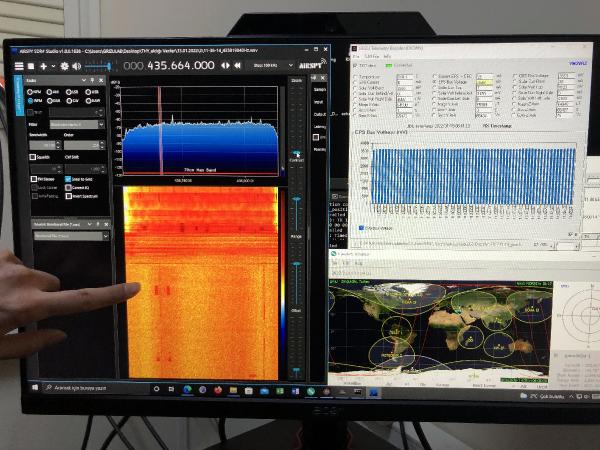The image size is (600, 450).
Task: Open the Windows Start menu
Action: (x=34, y=387)
